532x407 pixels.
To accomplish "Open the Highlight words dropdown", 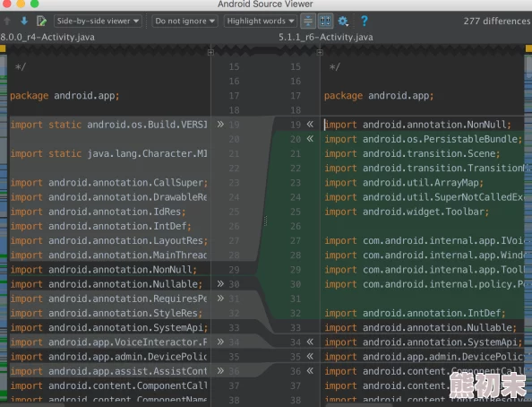I will tap(261, 21).
